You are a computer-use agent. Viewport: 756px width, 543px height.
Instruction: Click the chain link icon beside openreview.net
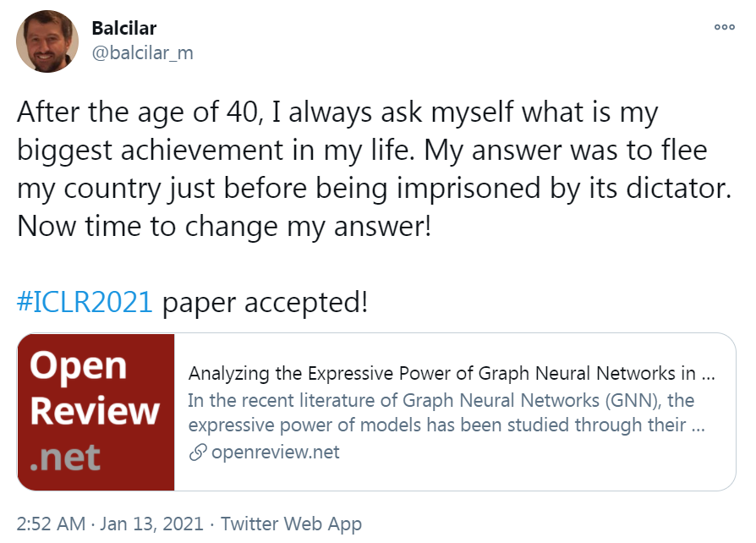(198, 452)
